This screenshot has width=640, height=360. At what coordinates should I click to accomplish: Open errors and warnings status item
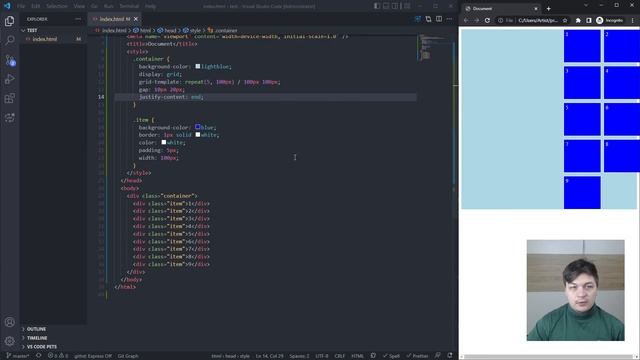pos(58,356)
